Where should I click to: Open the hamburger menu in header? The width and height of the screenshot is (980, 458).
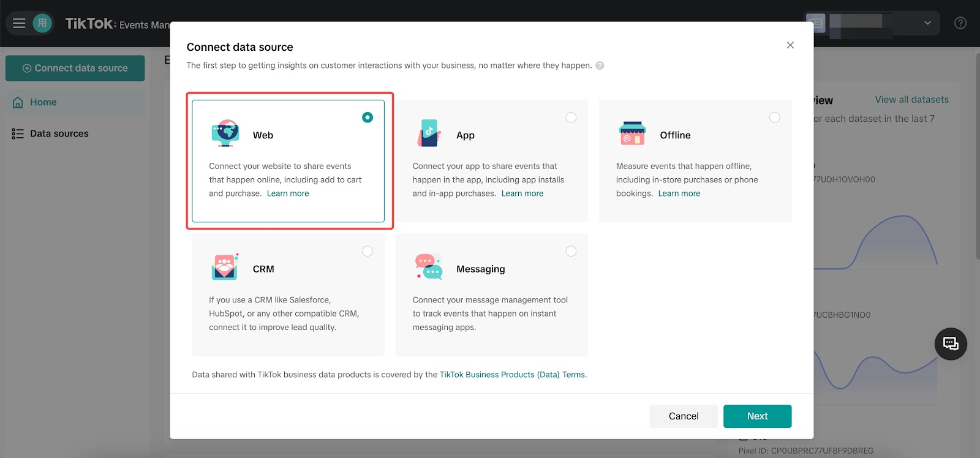pyautogui.click(x=19, y=23)
